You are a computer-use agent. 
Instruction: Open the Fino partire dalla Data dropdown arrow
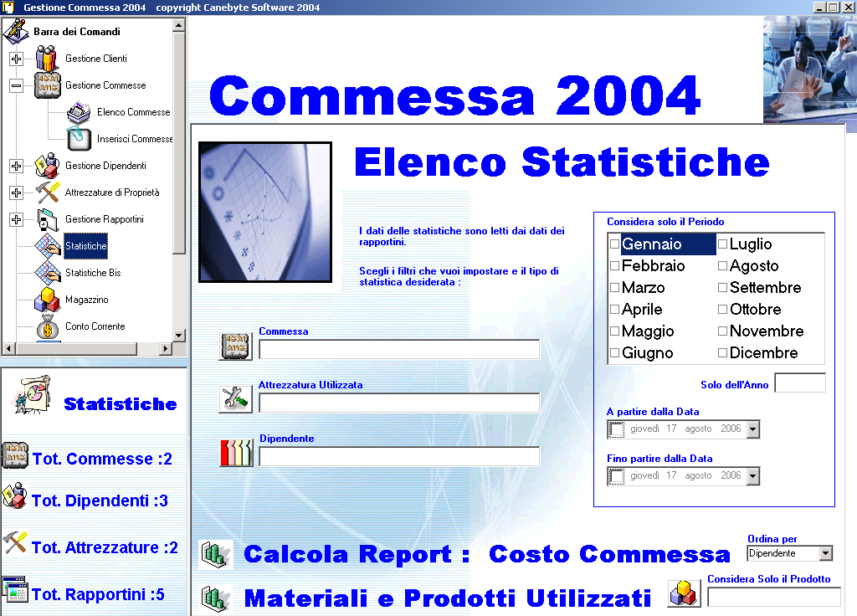(x=752, y=476)
